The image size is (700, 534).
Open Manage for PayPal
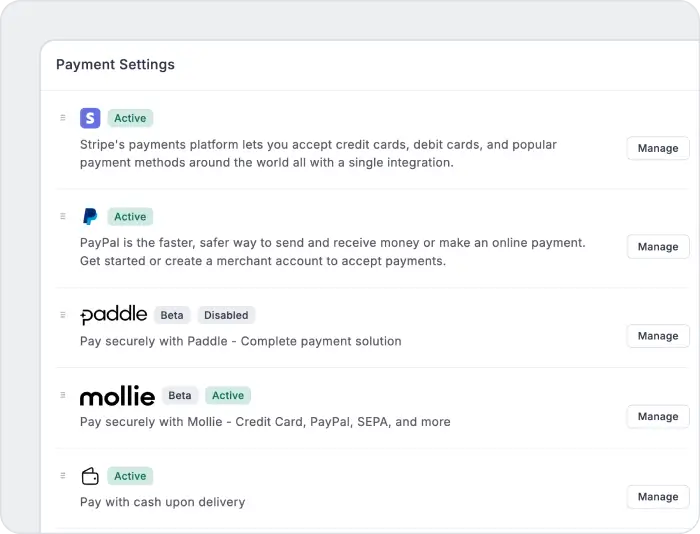coord(657,247)
